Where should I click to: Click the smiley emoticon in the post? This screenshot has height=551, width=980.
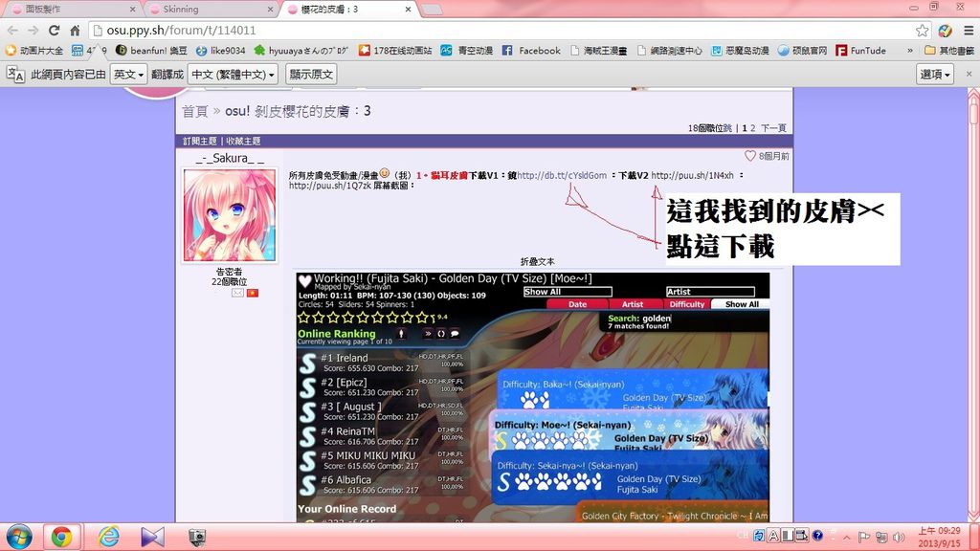tap(385, 173)
